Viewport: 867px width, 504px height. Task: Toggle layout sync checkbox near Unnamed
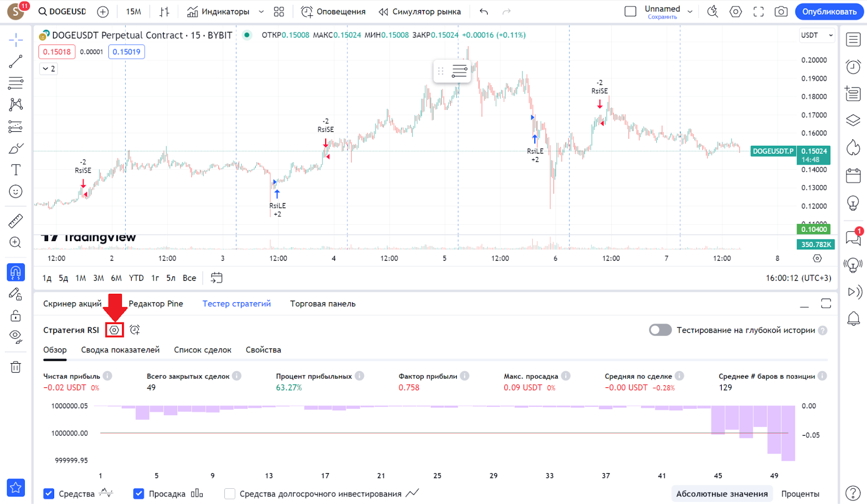630,11
